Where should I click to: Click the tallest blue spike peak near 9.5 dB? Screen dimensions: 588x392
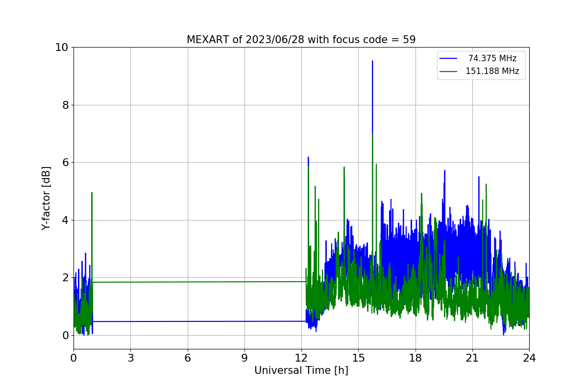tap(372, 62)
